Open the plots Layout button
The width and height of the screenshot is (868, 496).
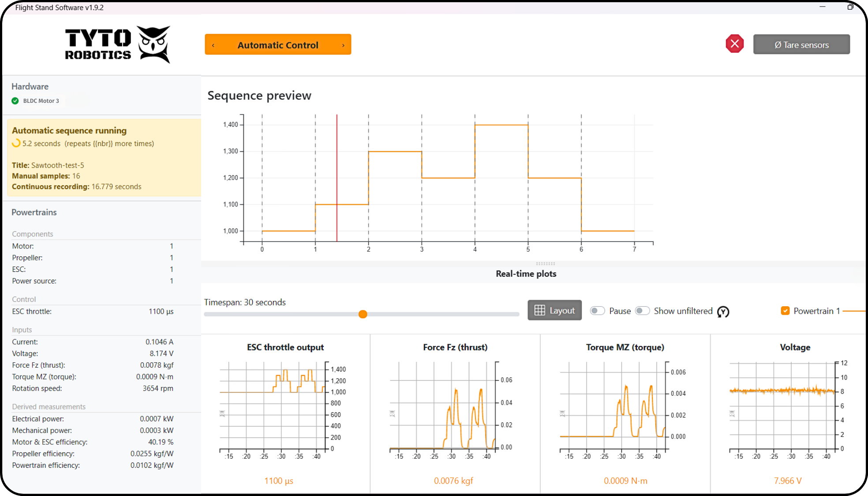coord(554,310)
